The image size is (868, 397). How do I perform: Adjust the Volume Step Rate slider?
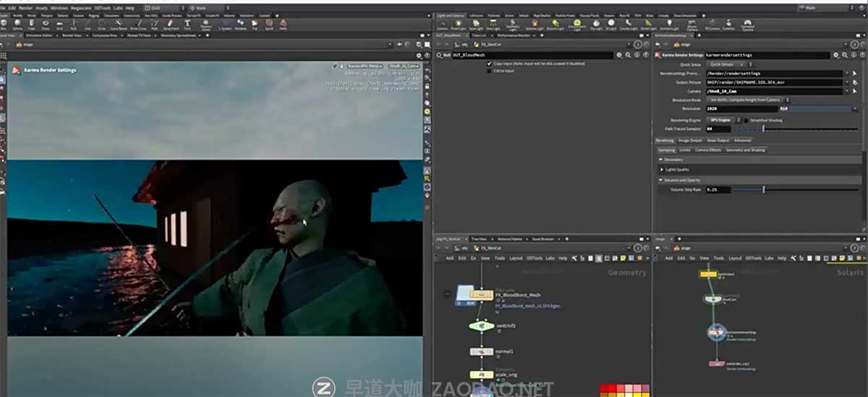pos(796,189)
